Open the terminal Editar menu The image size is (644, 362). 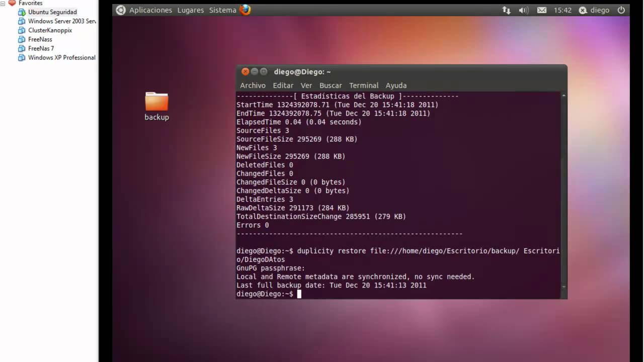pyautogui.click(x=283, y=85)
